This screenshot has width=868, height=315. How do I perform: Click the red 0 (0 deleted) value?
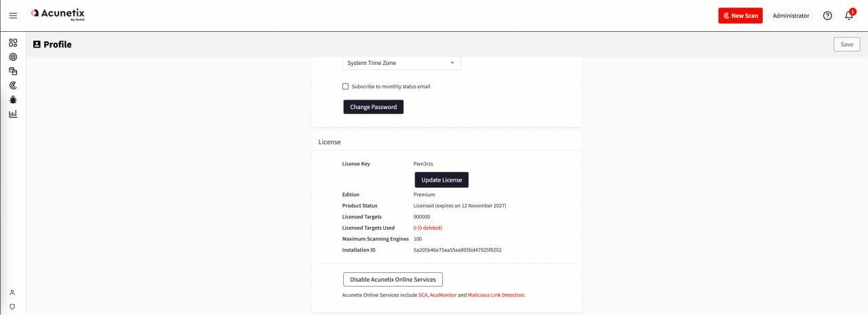(429, 228)
